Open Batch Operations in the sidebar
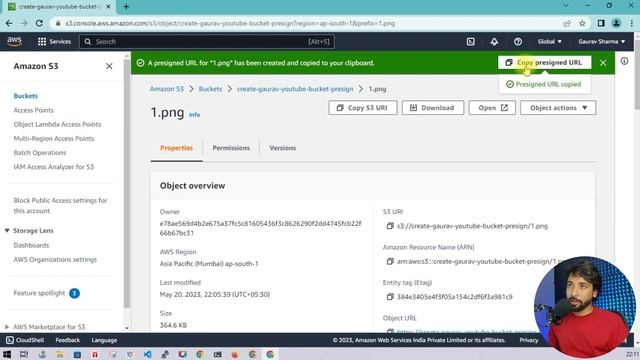The height and width of the screenshot is (360, 640). click(40, 153)
